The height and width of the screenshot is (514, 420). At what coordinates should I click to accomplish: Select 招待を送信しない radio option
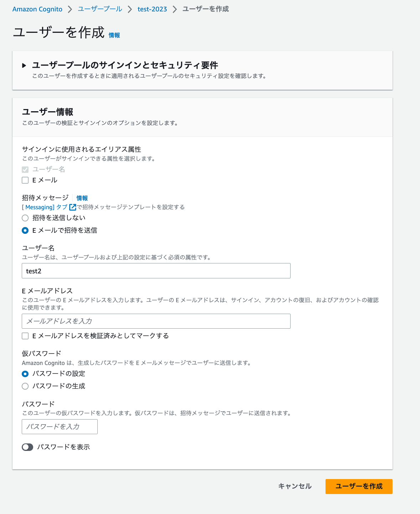(x=25, y=218)
